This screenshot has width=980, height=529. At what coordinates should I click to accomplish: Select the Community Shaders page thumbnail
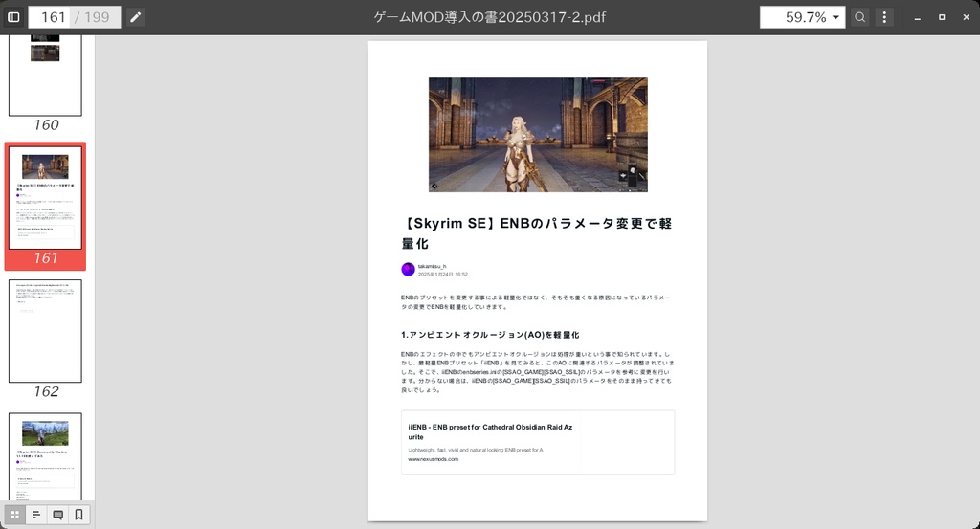coord(45,457)
